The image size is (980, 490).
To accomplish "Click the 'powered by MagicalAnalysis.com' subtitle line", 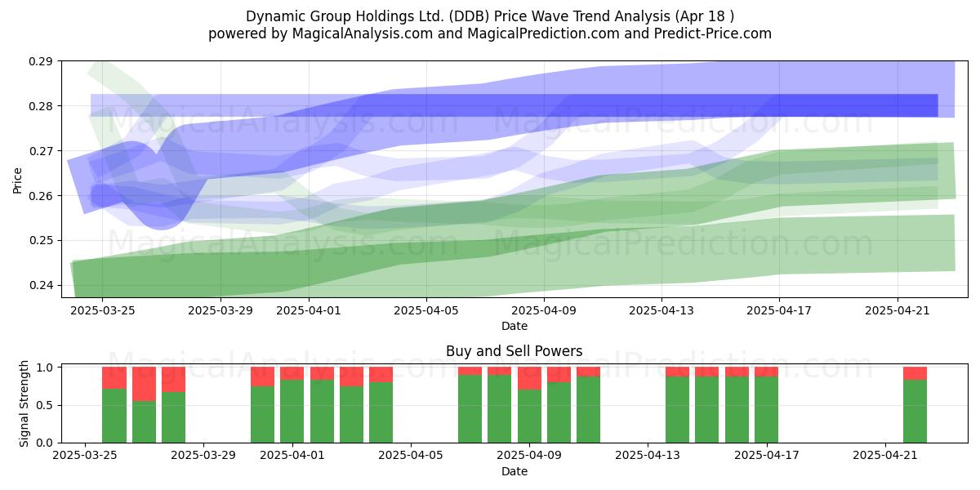I will (x=490, y=33).
